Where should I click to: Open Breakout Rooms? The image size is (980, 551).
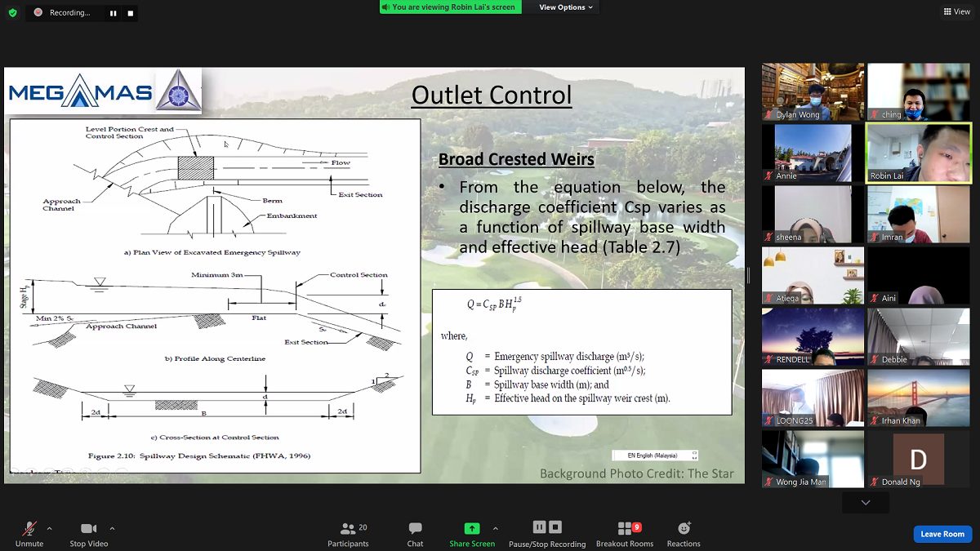[625, 534]
